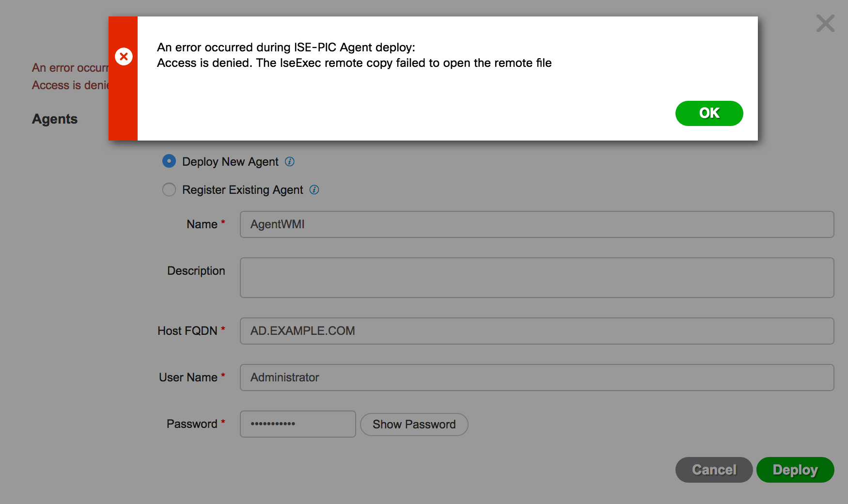Focus the Name field containing AgentWMI
Viewport: 848px width, 504px height.
click(537, 224)
